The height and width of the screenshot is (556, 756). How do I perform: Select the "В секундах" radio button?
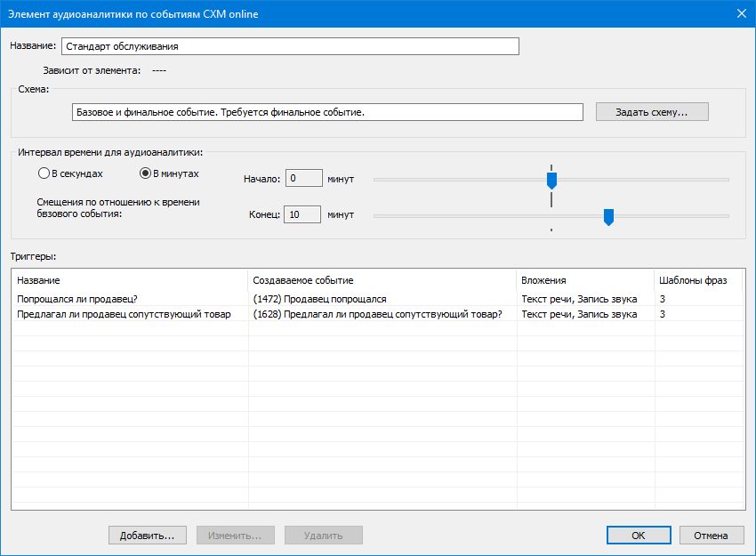click(44, 173)
